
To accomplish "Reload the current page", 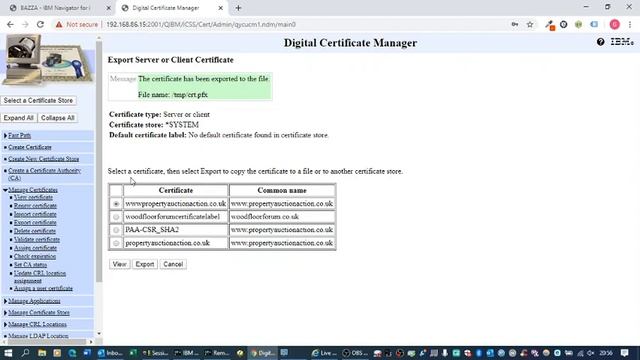I will click(40, 24).
